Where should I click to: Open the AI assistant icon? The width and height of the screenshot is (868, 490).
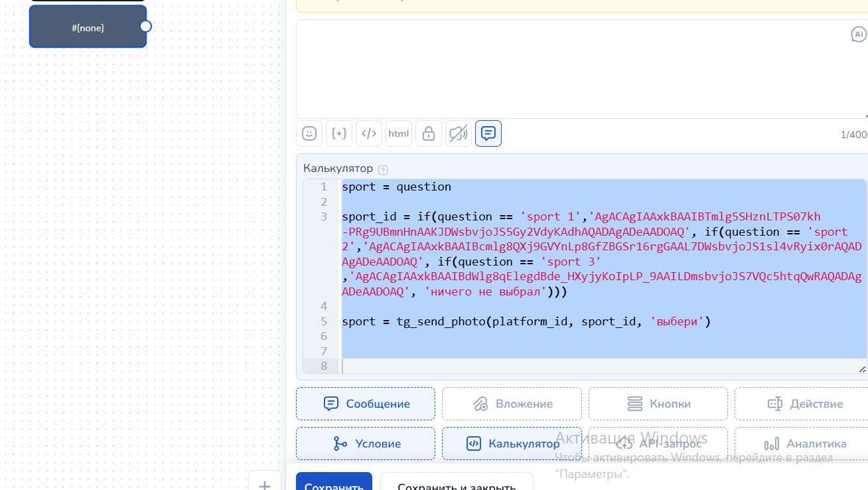pyautogui.click(x=859, y=34)
